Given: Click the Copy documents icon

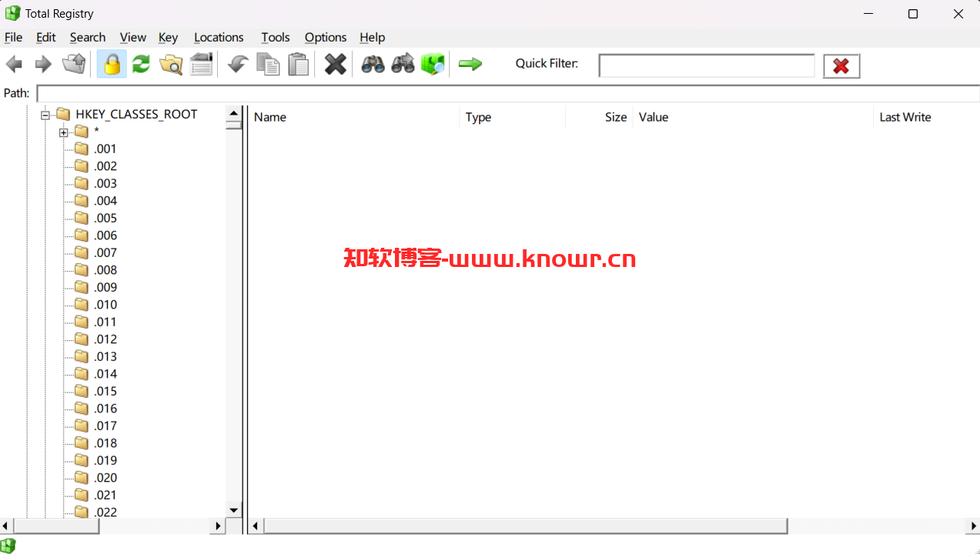Looking at the screenshot, I should point(268,64).
